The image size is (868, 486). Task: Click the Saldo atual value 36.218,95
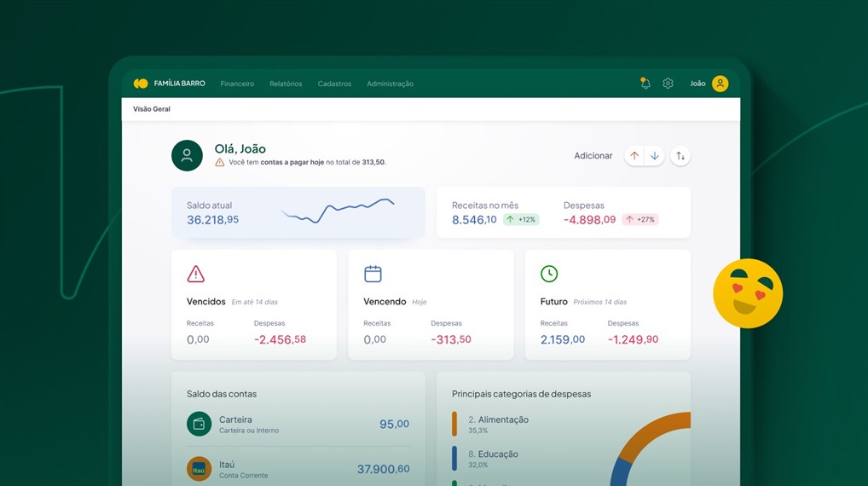point(212,220)
